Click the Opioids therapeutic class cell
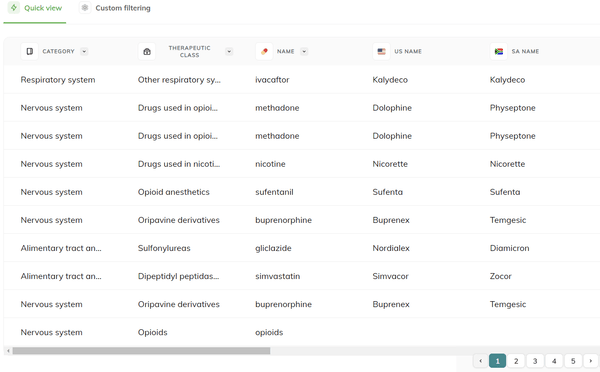600x372 pixels. click(153, 333)
